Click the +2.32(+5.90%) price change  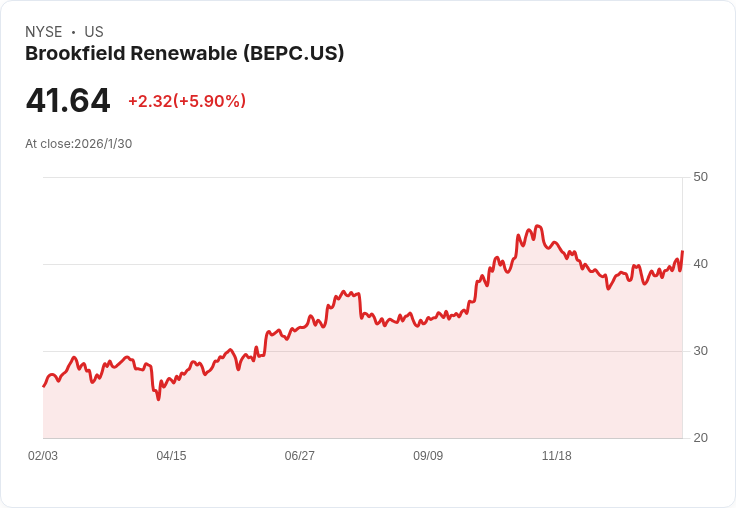tap(187, 101)
